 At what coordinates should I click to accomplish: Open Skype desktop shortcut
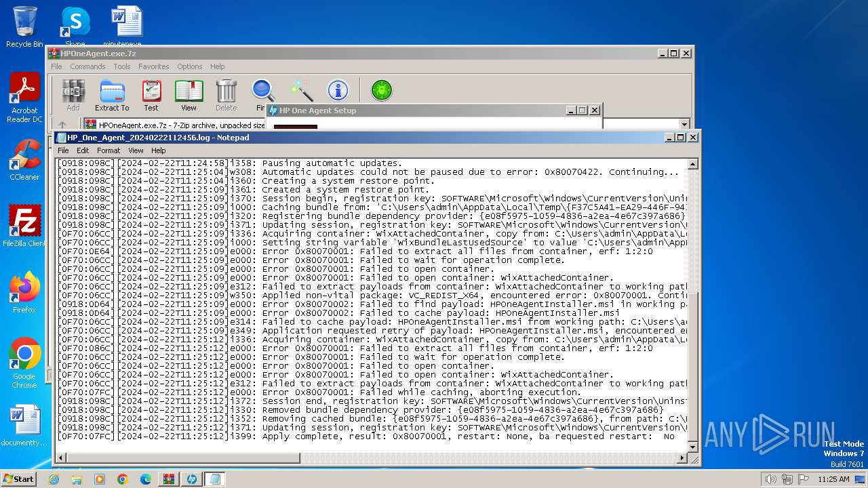[x=75, y=27]
